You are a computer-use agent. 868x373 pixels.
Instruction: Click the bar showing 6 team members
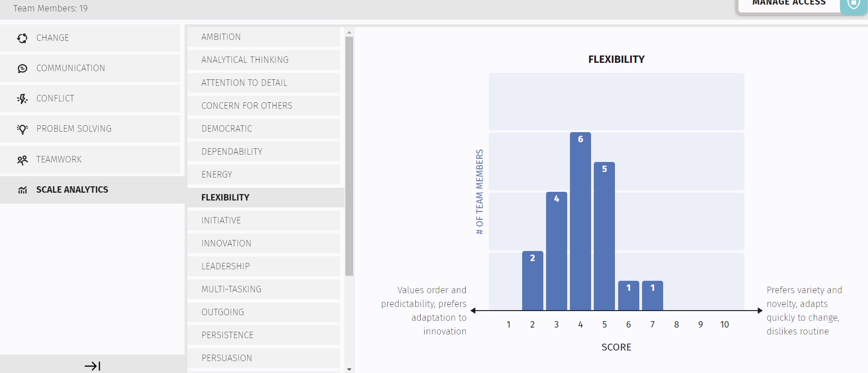click(581, 221)
